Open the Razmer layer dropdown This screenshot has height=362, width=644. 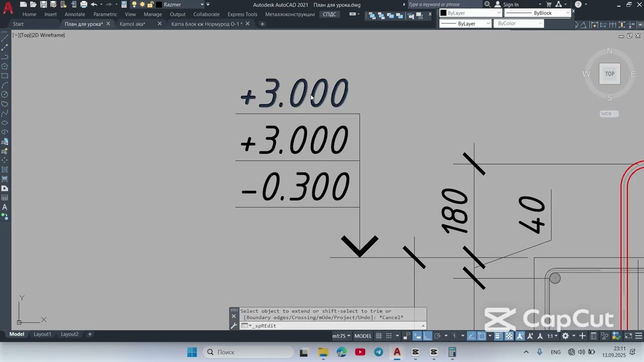[202, 5]
